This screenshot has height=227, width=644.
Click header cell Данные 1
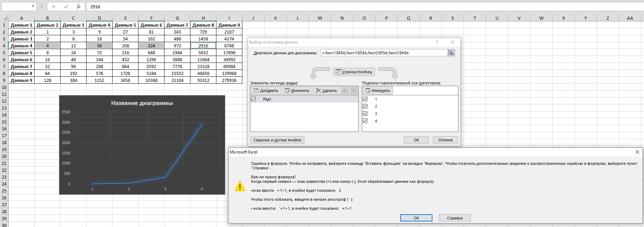(x=21, y=25)
